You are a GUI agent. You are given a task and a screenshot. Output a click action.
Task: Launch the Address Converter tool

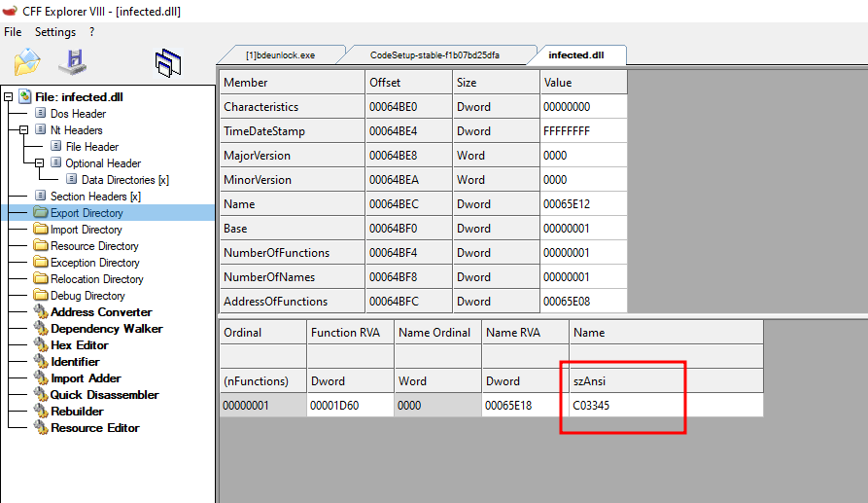click(101, 312)
